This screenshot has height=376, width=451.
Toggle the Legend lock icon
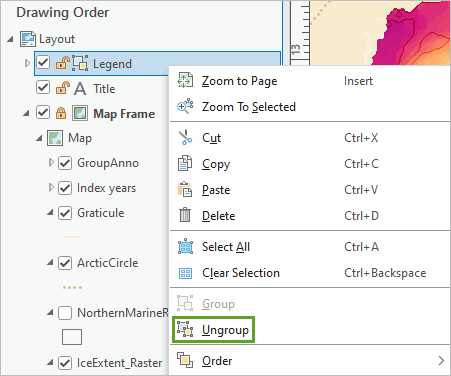[62, 63]
